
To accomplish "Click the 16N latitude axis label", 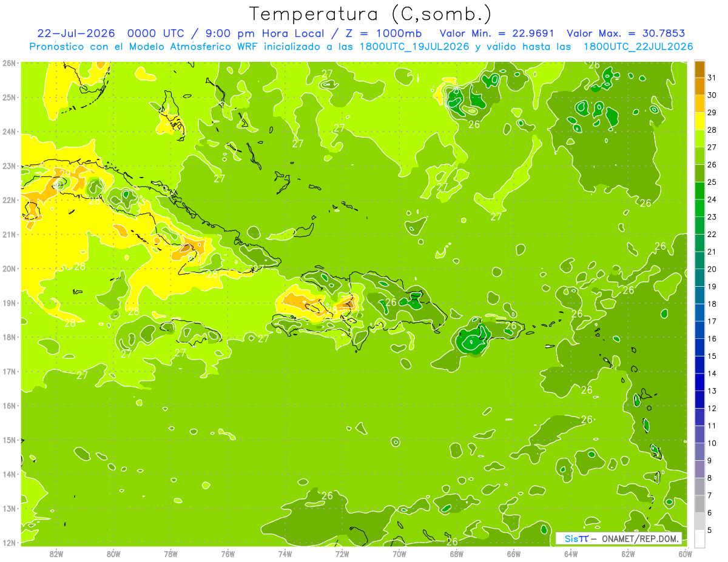I will (x=9, y=406).
